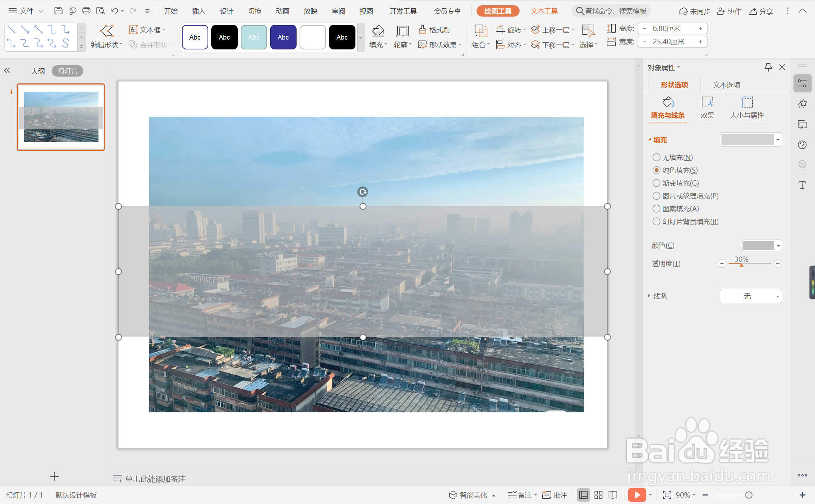Open the Effects section icon
This screenshot has height=504, width=815.
707,102
